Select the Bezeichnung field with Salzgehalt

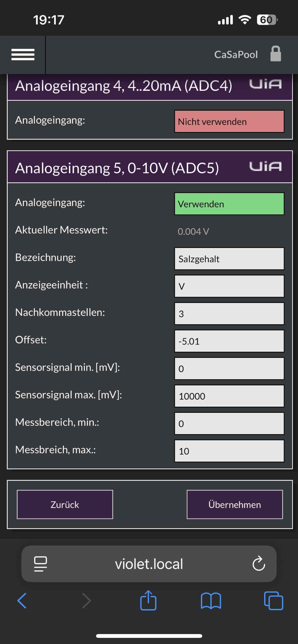(x=229, y=259)
